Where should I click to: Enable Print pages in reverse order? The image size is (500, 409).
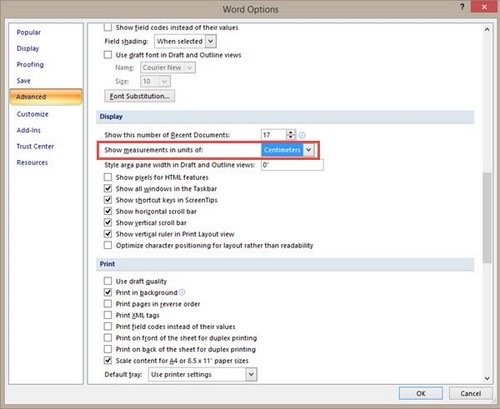tap(108, 304)
